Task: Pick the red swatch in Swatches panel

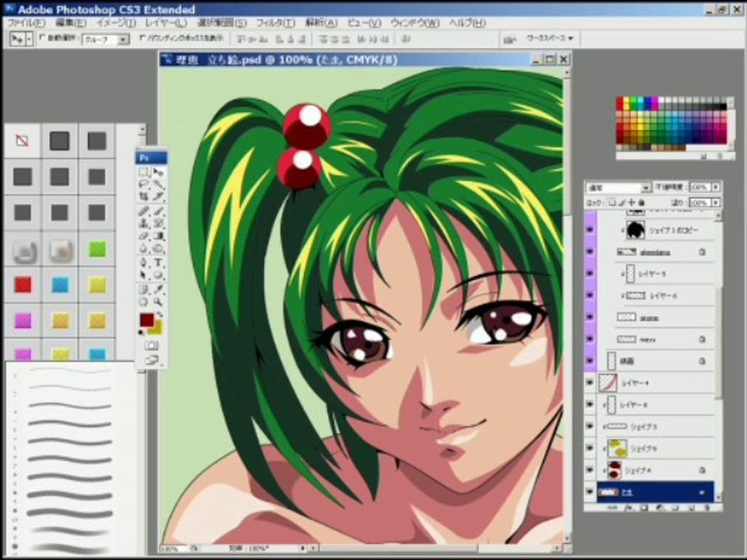Action: (620, 100)
